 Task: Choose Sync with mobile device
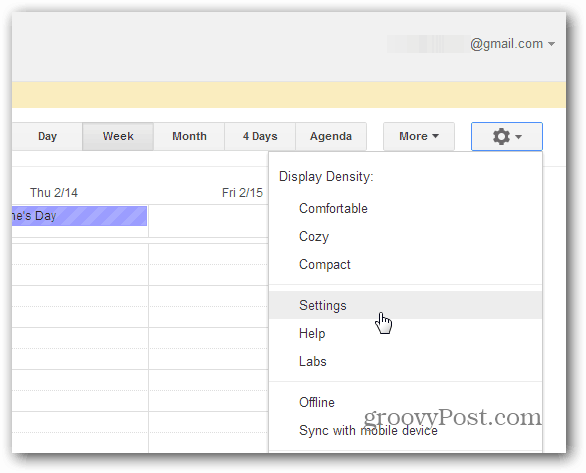405,430
